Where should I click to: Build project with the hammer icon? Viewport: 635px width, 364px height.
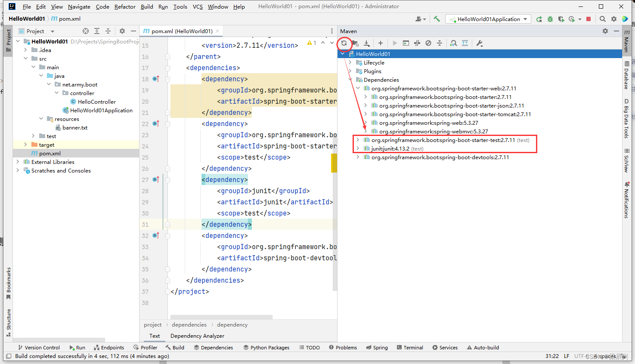[437, 19]
